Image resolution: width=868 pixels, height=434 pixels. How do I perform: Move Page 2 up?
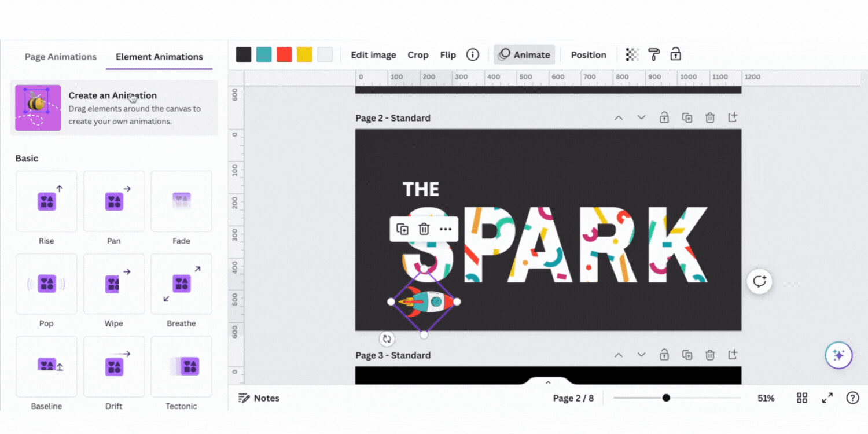[619, 117]
